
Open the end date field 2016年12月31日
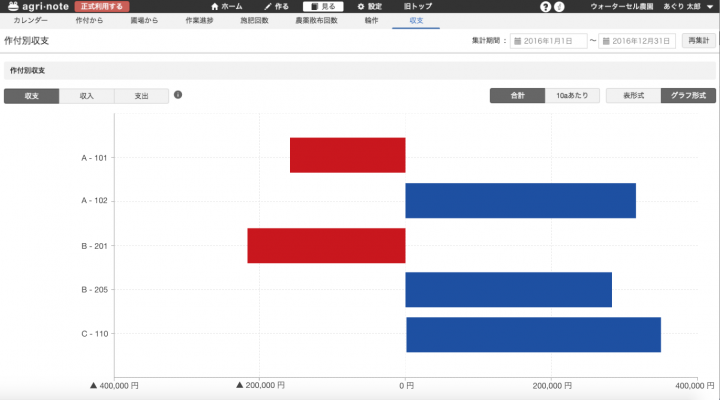click(x=637, y=41)
